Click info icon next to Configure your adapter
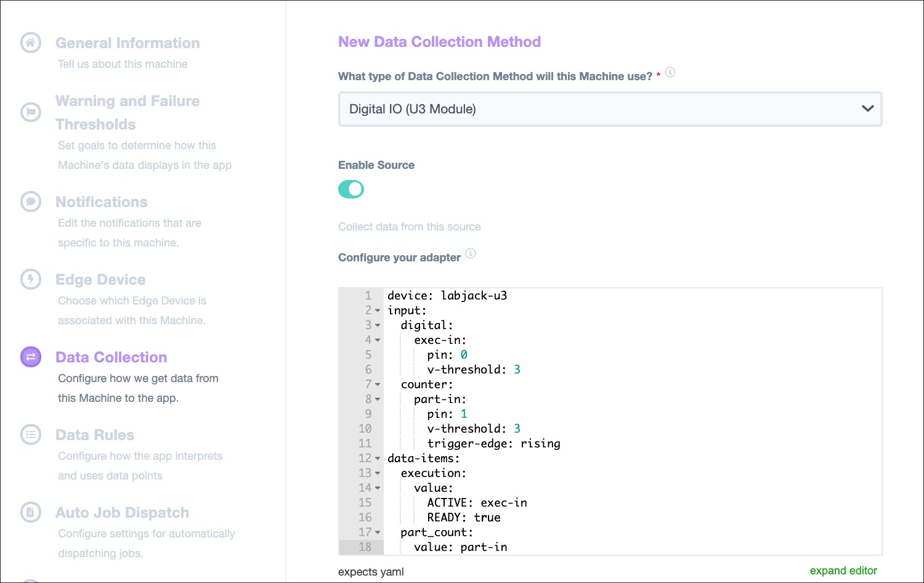This screenshot has width=924, height=583. click(x=471, y=253)
